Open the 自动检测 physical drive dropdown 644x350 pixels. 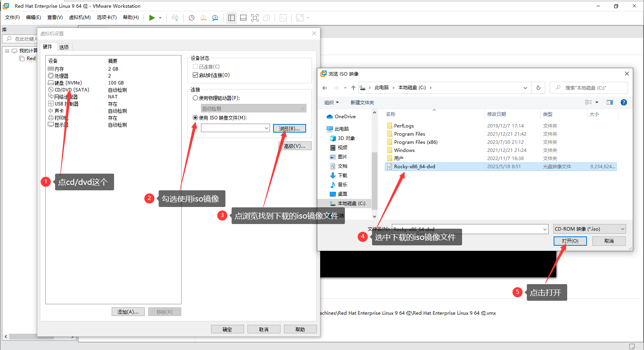point(254,109)
